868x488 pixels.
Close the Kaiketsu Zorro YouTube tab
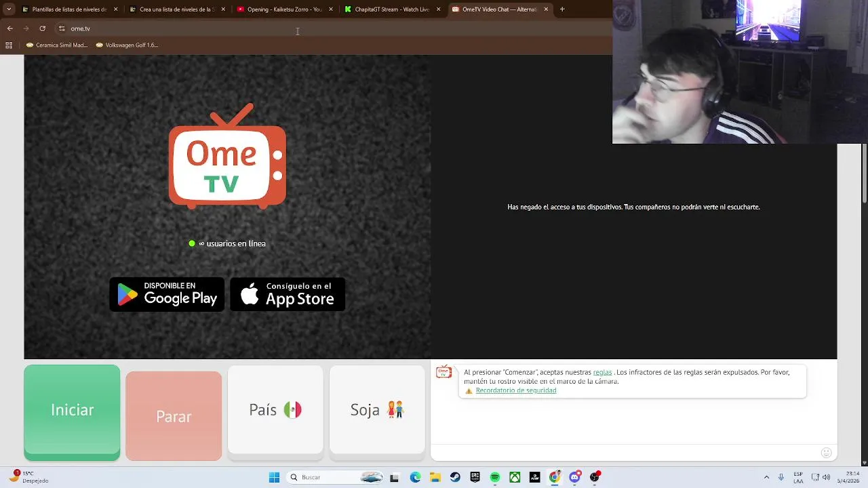(331, 9)
